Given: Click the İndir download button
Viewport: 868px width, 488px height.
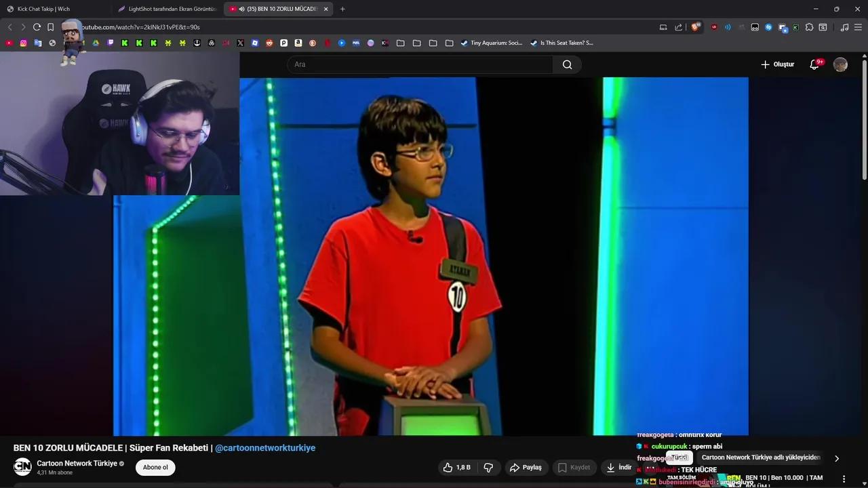Looking at the screenshot, I should click(x=619, y=467).
